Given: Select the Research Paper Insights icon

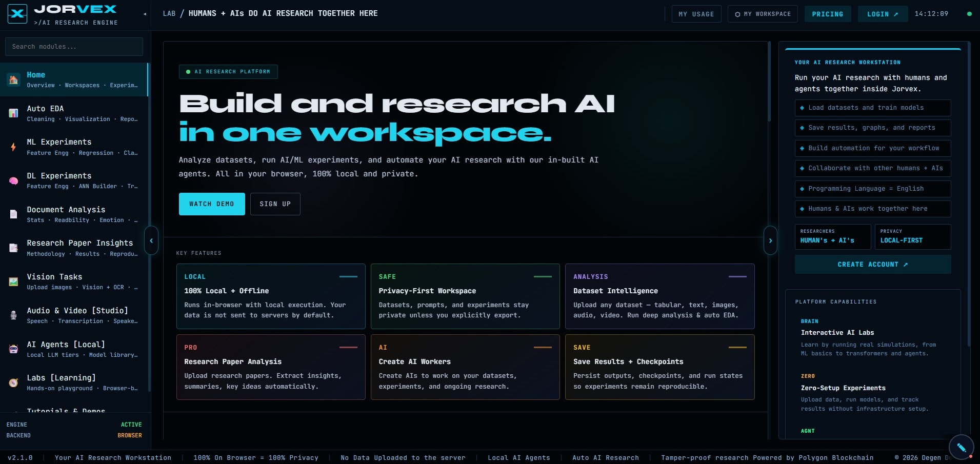Looking at the screenshot, I should (x=13, y=248).
